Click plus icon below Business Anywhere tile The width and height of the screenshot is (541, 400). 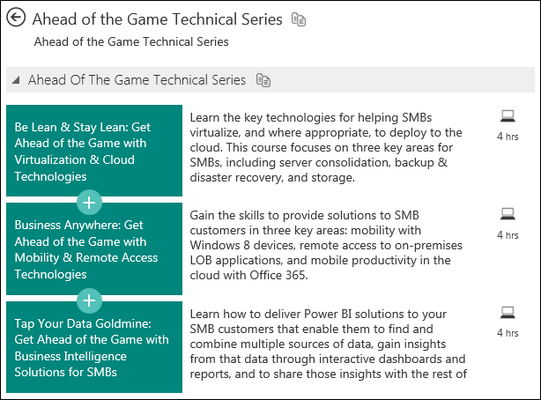(x=89, y=300)
